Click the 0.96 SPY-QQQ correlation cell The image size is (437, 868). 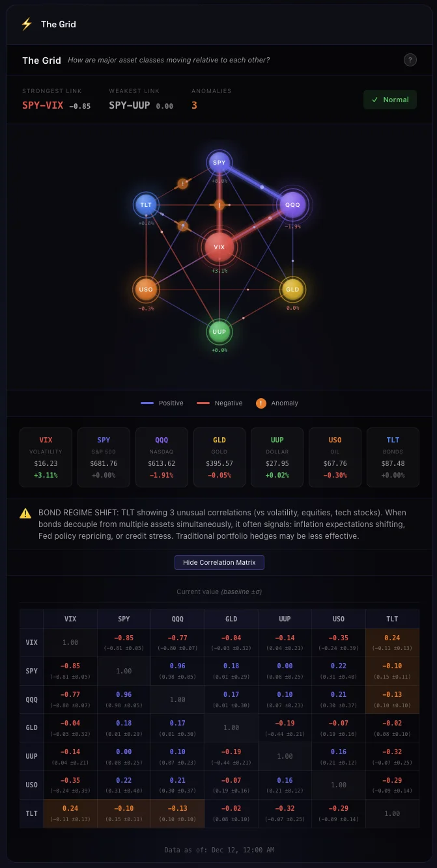[177, 670]
